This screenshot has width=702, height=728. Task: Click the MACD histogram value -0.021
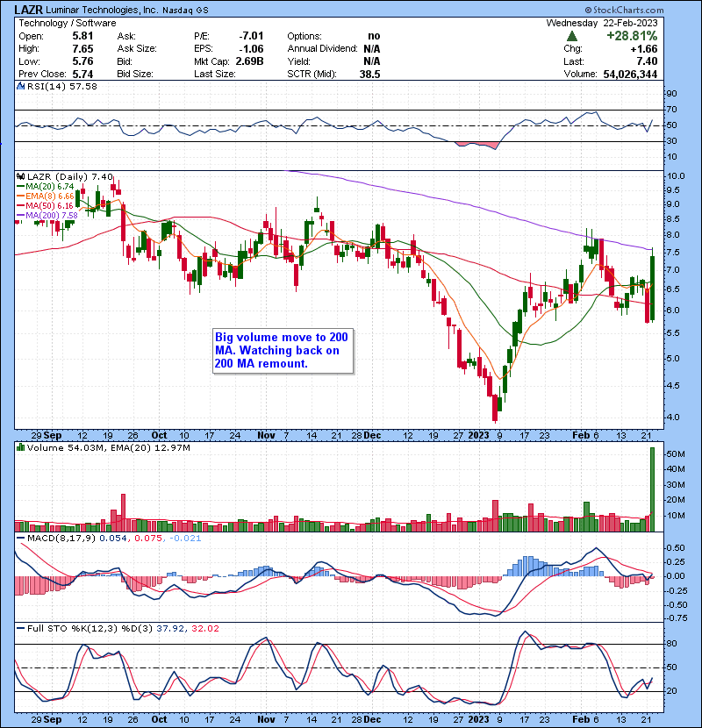pos(186,539)
